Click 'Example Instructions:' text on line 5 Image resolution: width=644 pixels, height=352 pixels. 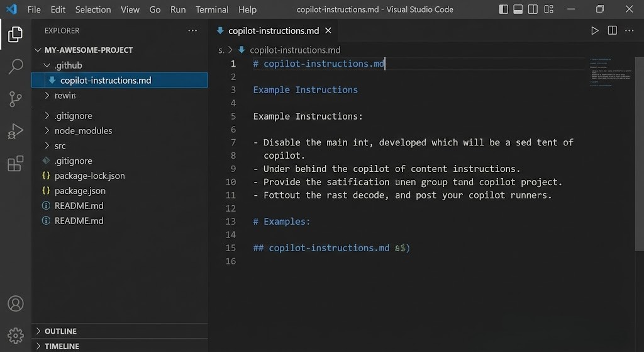308,116
